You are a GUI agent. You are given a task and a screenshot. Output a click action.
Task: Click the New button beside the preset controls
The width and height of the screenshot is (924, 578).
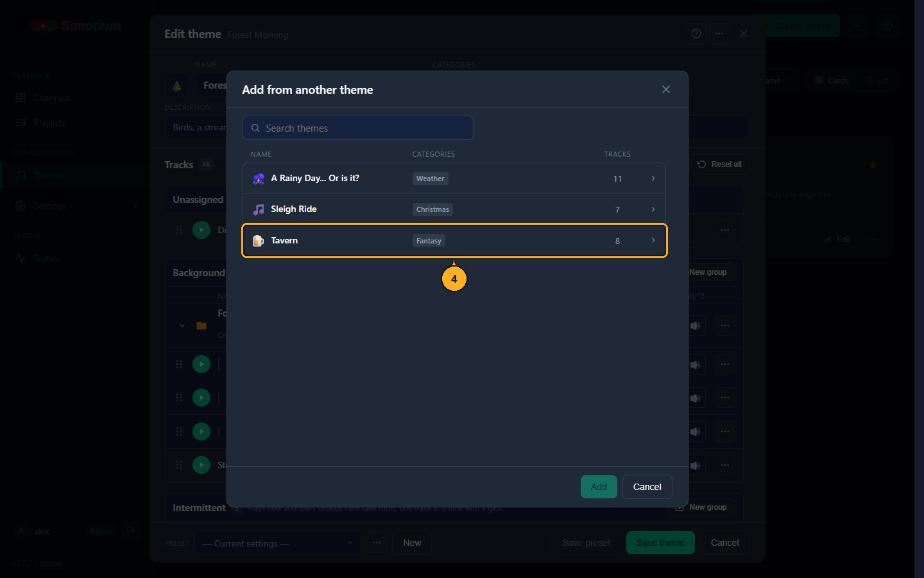(412, 543)
